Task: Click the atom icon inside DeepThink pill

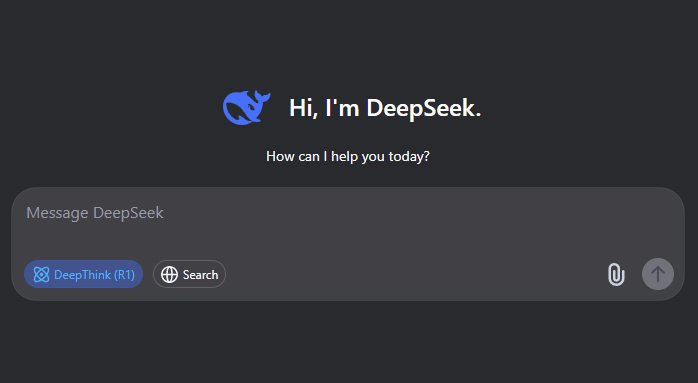Action: (x=41, y=274)
